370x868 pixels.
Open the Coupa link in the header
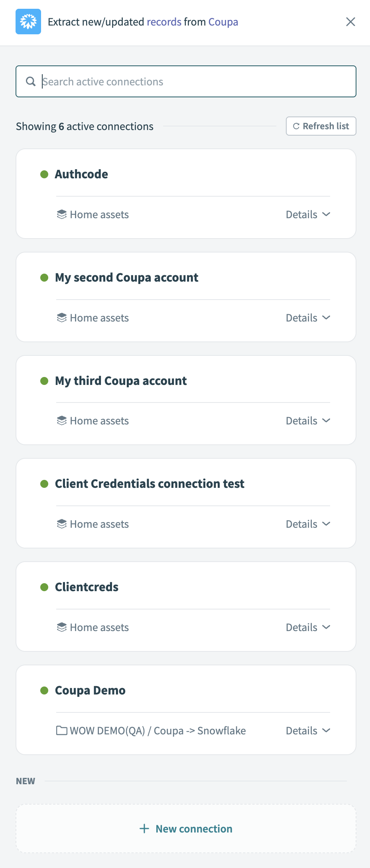(x=222, y=22)
